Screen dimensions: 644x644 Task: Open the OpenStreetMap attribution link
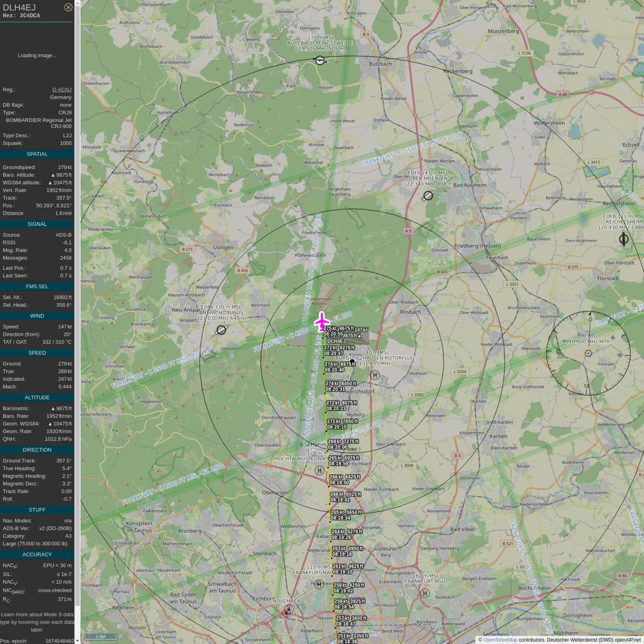click(500, 640)
